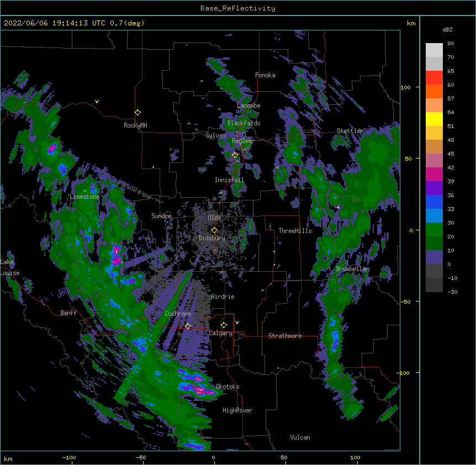The height and width of the screenshot is (465, 476).
Task: Pick the bright yellow 51-54 dBZ legend band
Action: (x=434, y=119)
